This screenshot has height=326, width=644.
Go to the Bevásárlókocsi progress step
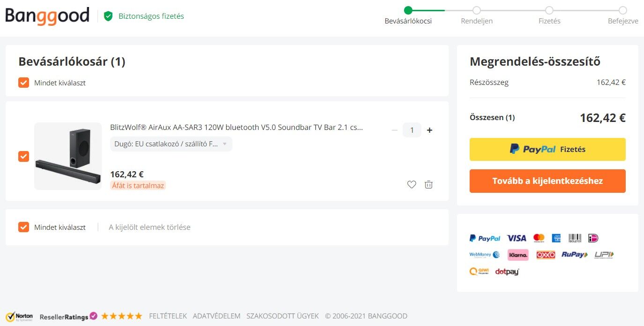click(x=408, y=15)
